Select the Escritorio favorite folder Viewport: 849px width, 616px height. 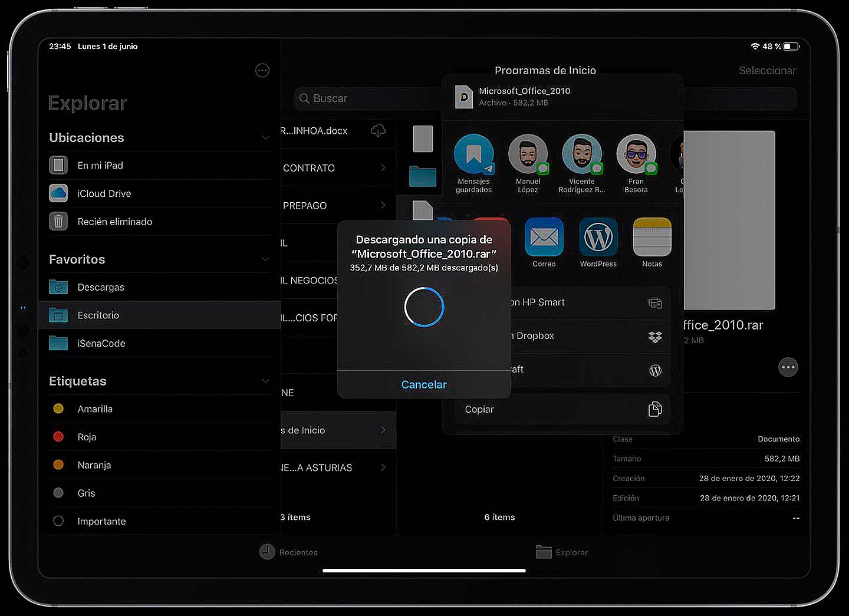pos(159,315)
